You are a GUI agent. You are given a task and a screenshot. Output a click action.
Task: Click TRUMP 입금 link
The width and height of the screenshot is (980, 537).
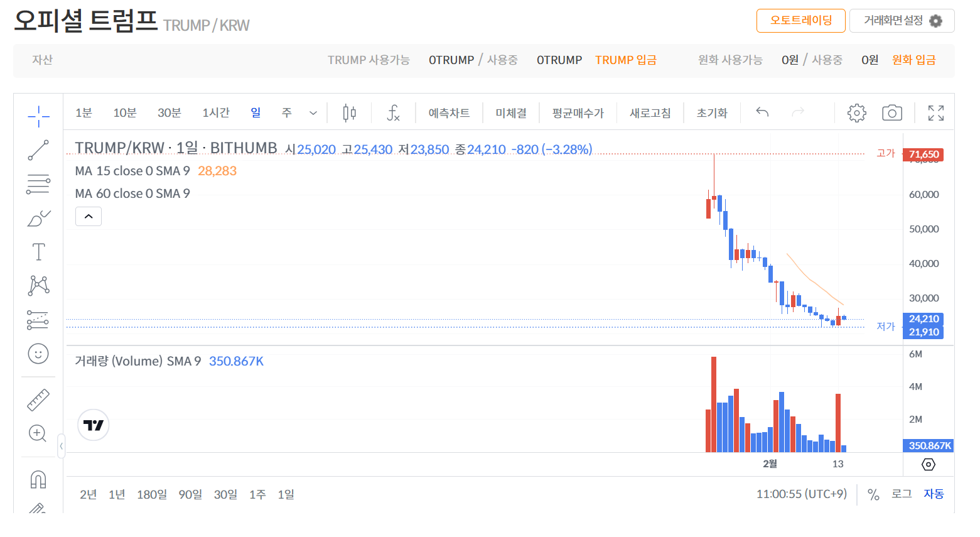(626, 60)
